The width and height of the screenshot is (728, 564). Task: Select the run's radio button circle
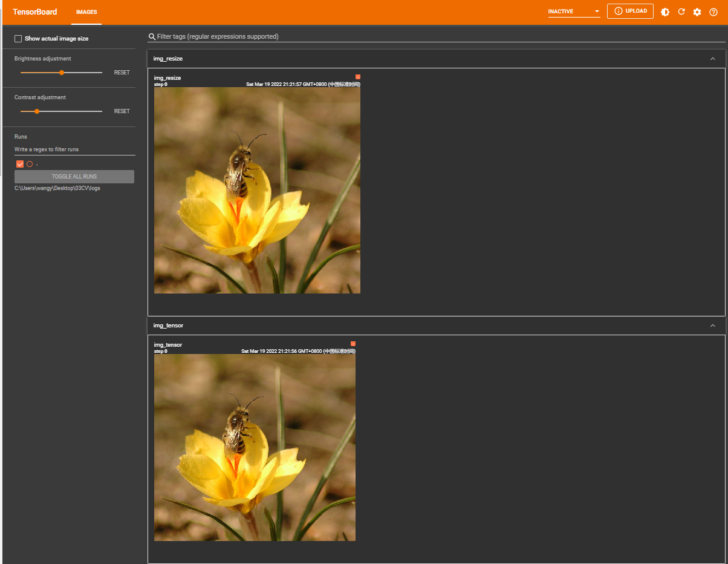(30, 164)
